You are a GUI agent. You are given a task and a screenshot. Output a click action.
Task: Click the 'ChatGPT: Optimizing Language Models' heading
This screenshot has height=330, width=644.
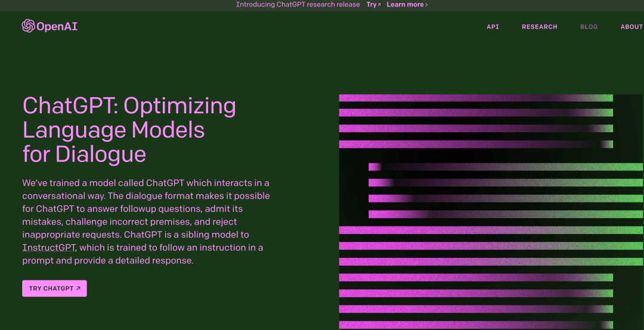(x=129, y=130)
